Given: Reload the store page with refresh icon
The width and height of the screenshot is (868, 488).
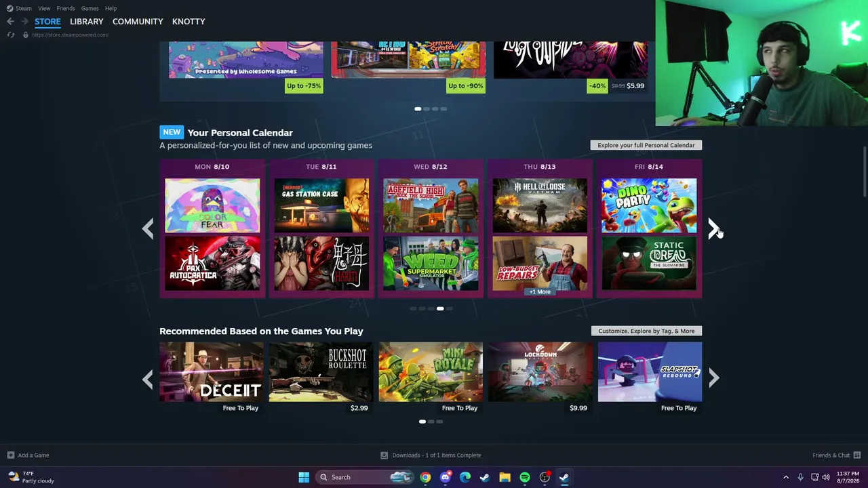Looking at the screenshot, I should pos(10,35).
